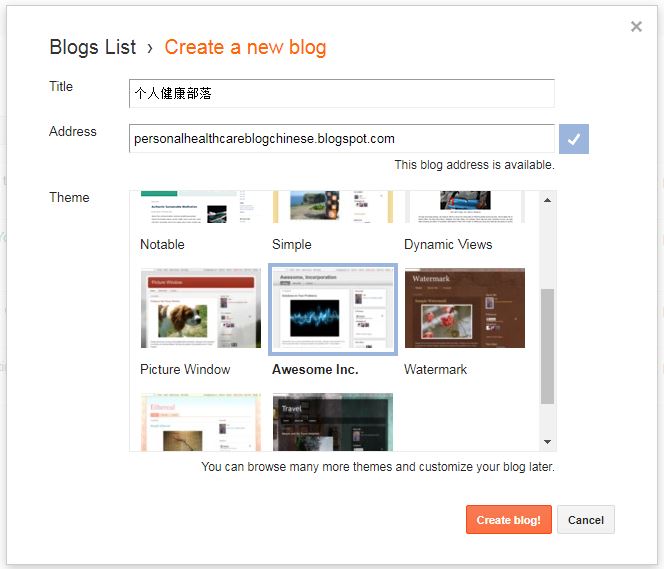The height and width of the screenshot is (569, 664).
Task: Click the Address field label
Action: [x=73, y=131]
